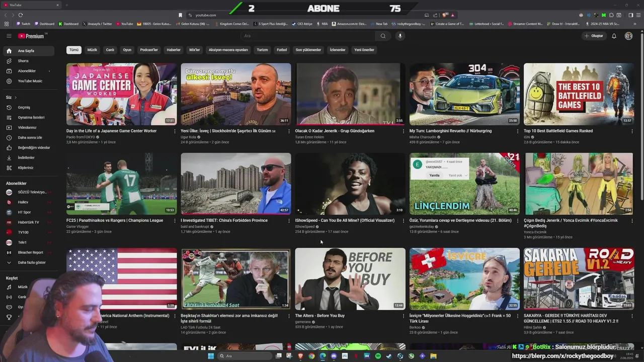This screenshot has height=362, width=644.
Task: Select the Son yüklenenler chip
Action: (308, 50)
